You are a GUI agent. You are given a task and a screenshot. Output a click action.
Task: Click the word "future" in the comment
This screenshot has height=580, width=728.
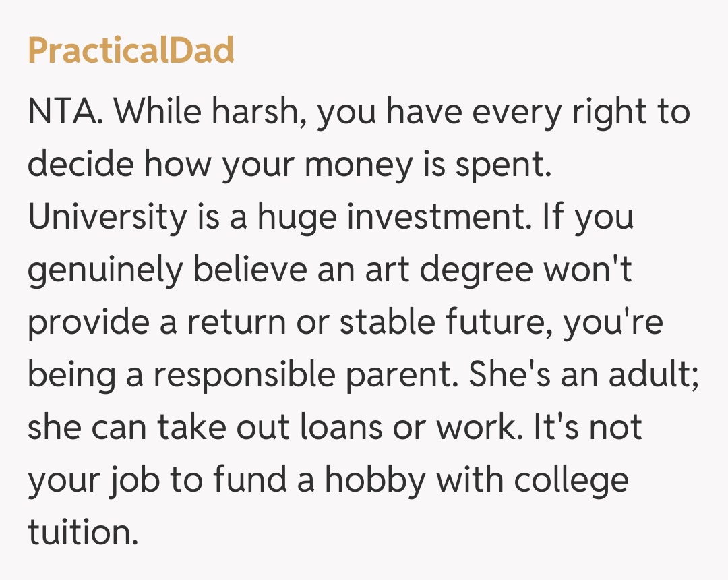500,322
